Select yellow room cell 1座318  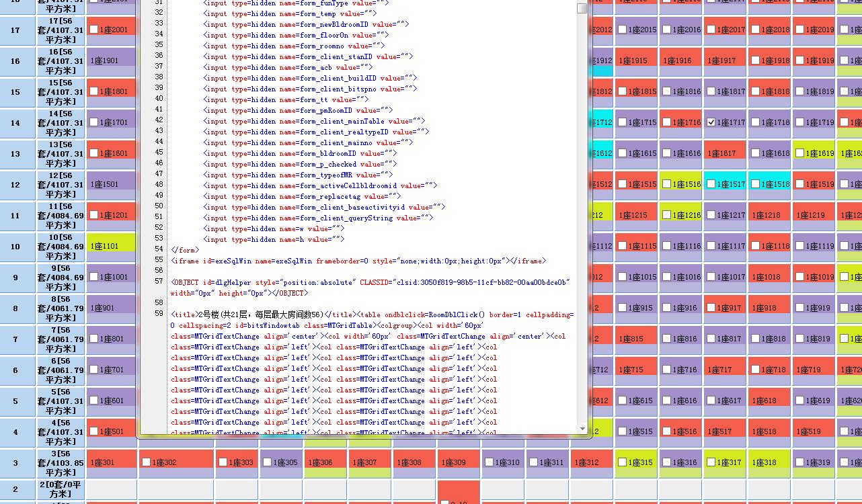click(x=767, y=462)
